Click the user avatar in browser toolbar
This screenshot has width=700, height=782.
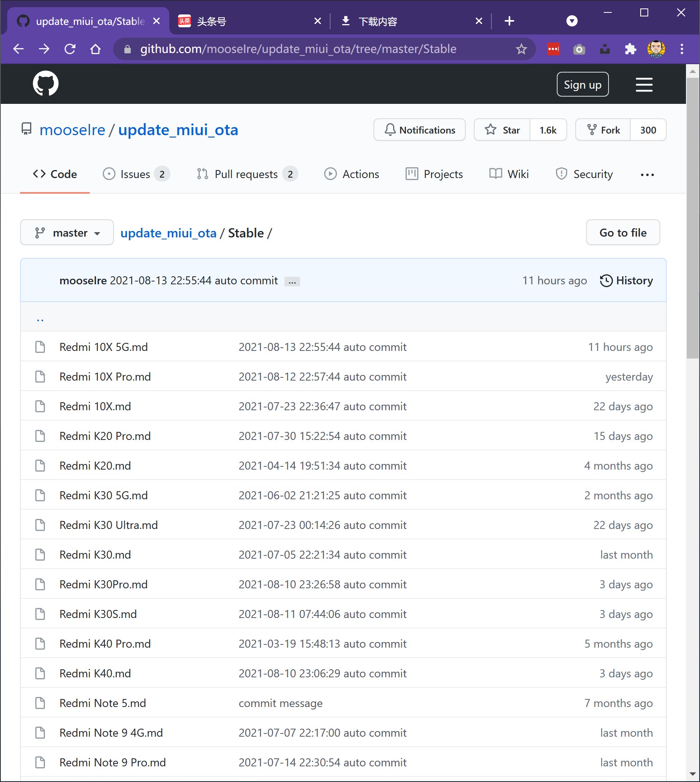point(656,49)
